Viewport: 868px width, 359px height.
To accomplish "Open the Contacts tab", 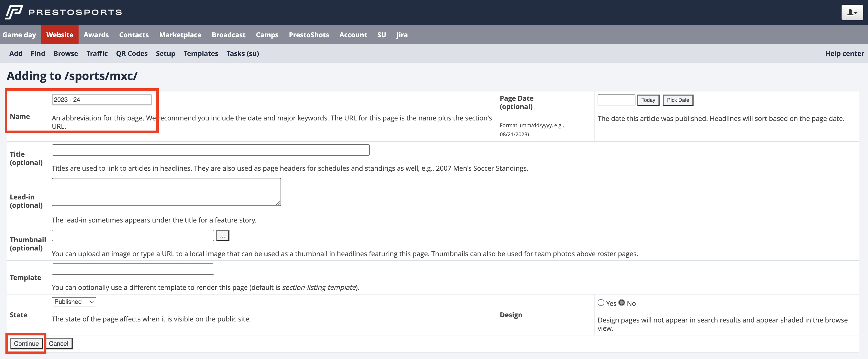I will [134, 35].
